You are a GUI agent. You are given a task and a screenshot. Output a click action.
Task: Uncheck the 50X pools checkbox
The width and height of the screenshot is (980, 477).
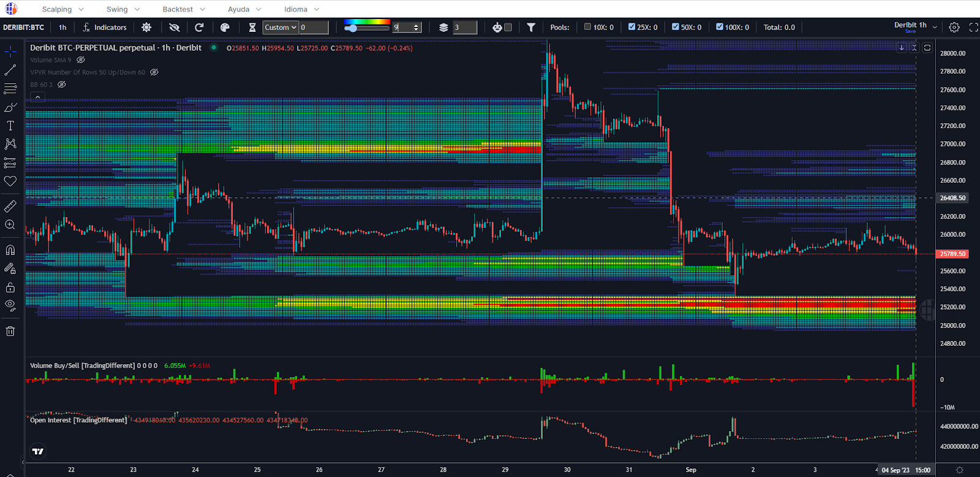(676, 27)
